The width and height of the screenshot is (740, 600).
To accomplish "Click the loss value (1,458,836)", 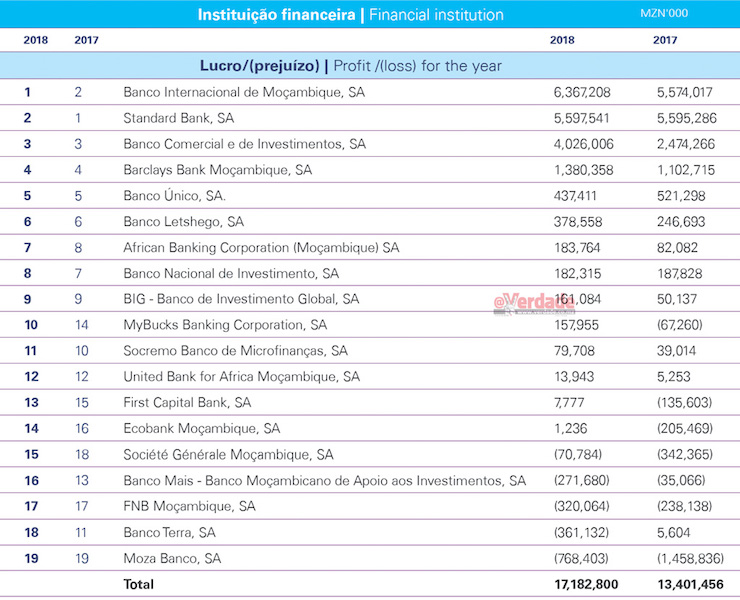I will (x=690, y=558).
